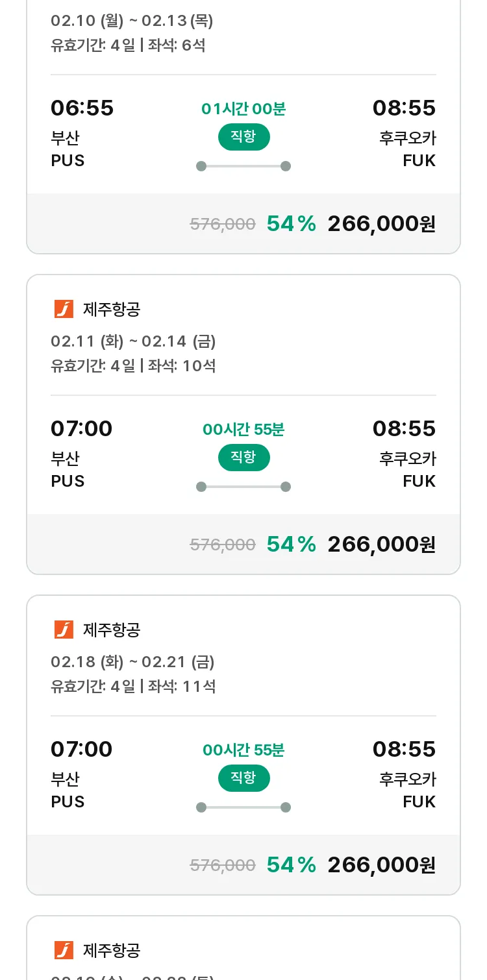Click Jeju Air logo on 02.11 flight card
The width and height of the screenshot is (487, 980).
click(x=64, y=310)
